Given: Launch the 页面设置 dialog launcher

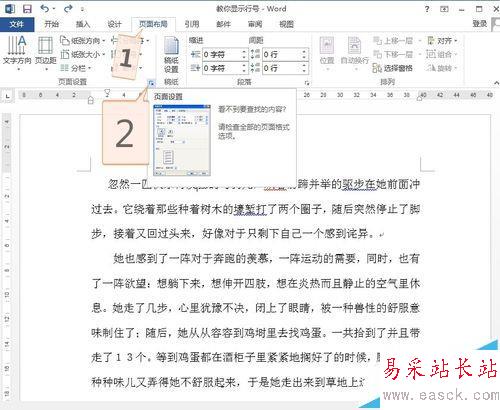Looking at the screenshot, I should pyautogui.click(x=151, y=82).
